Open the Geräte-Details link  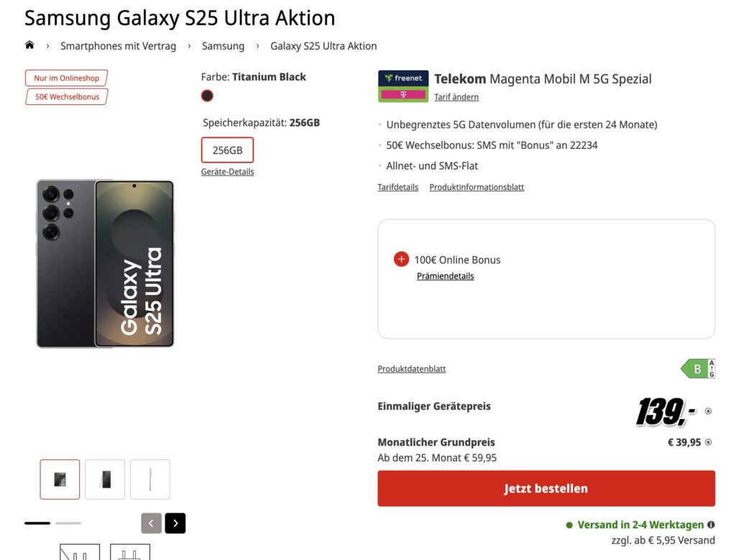click(x=227, y=172)
